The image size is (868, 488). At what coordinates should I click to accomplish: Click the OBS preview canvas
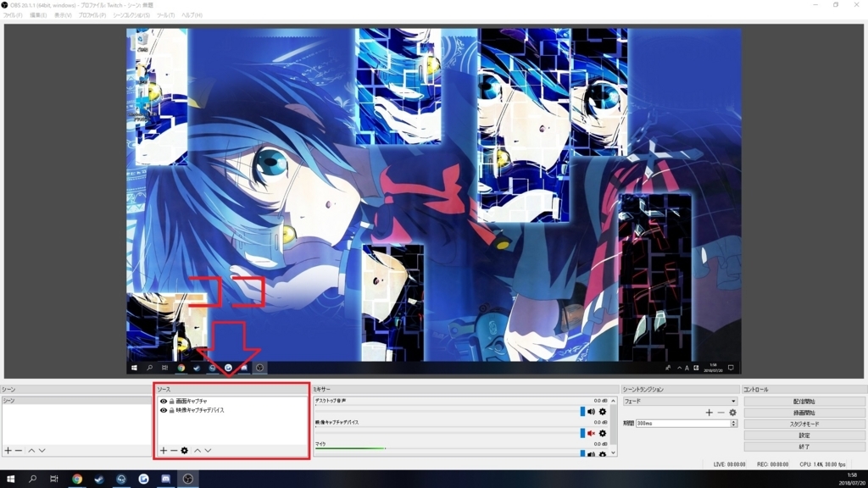coord(433,202)
